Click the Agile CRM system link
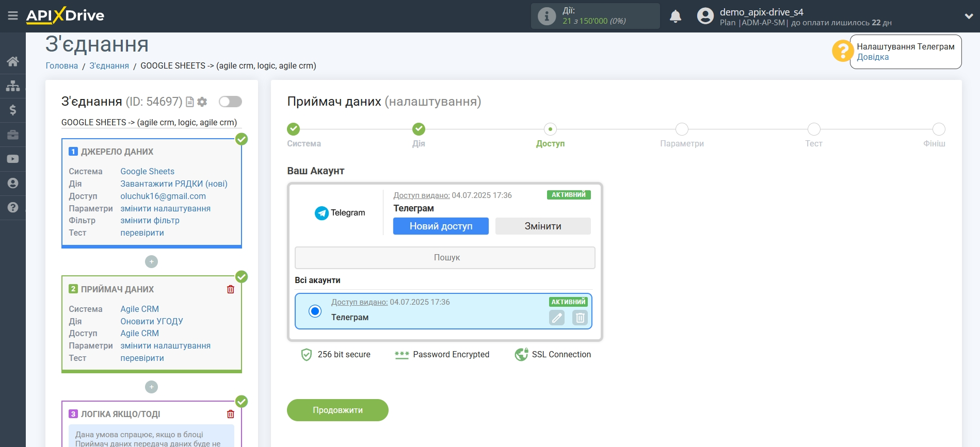 [x=139, y=309]
